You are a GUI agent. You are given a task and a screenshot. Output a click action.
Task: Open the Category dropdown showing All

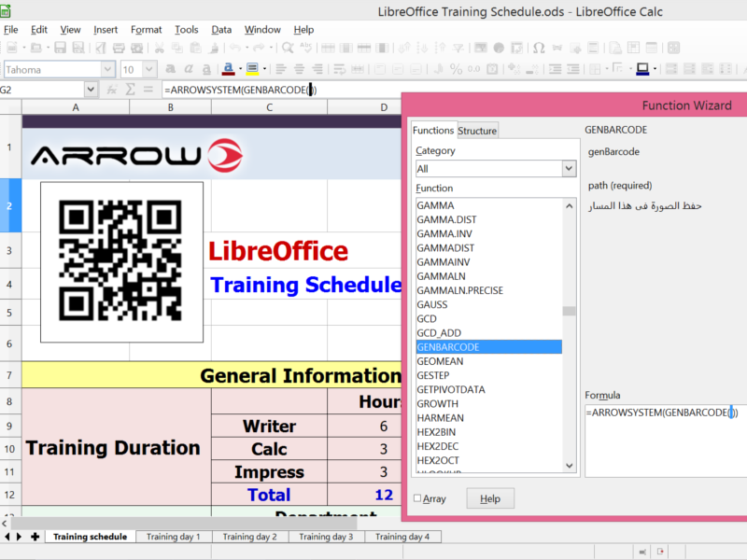tap(568, 168)
